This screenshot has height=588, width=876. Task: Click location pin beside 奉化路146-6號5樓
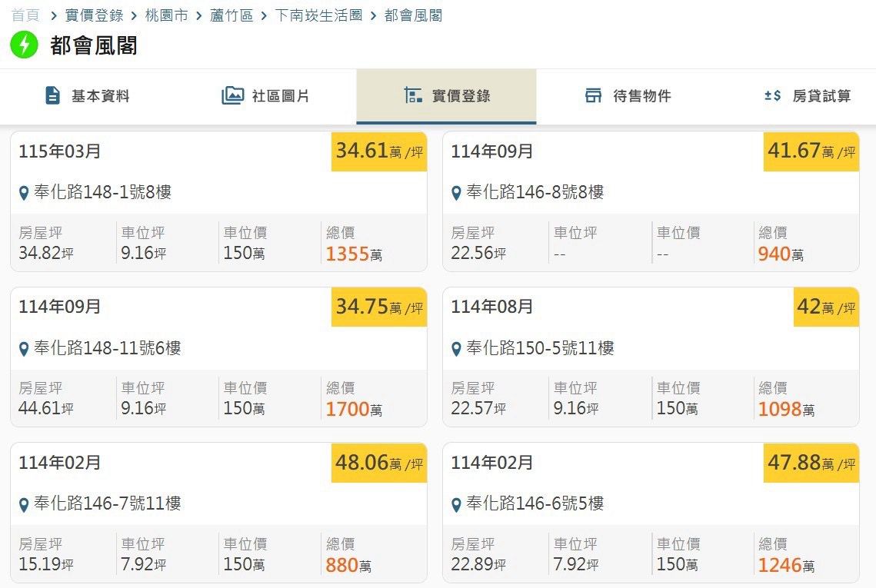[456, 505]
